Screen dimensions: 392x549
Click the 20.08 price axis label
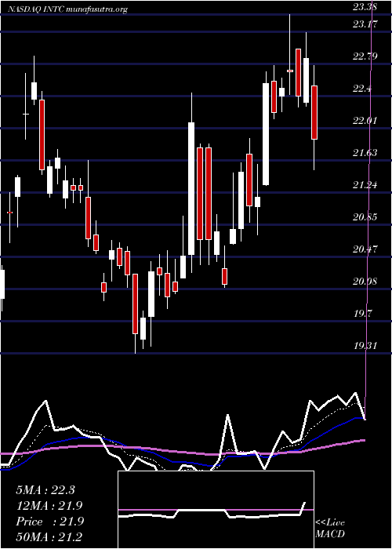[365, 281]
